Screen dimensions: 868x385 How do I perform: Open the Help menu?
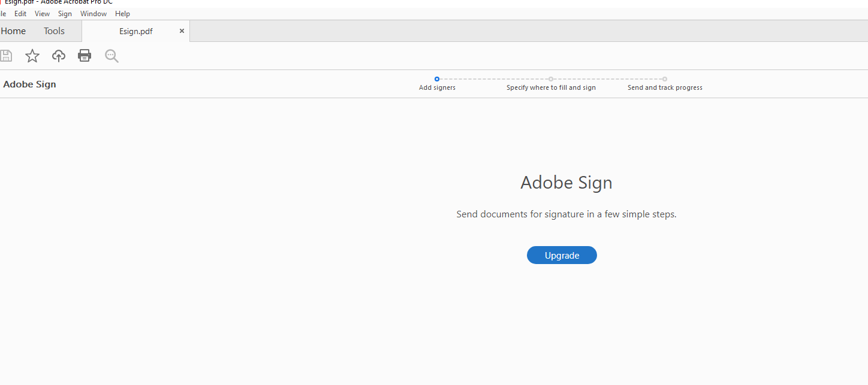122,13
